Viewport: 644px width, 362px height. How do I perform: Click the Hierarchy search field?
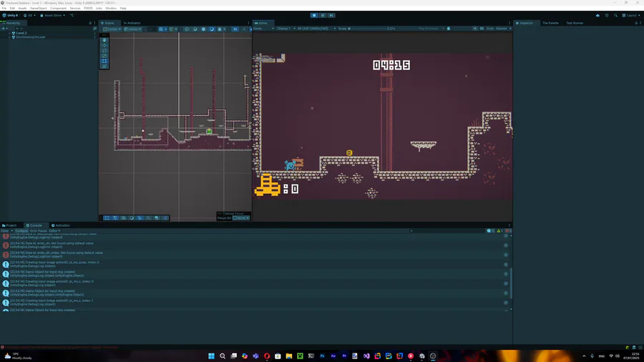(x=52, y=29)
